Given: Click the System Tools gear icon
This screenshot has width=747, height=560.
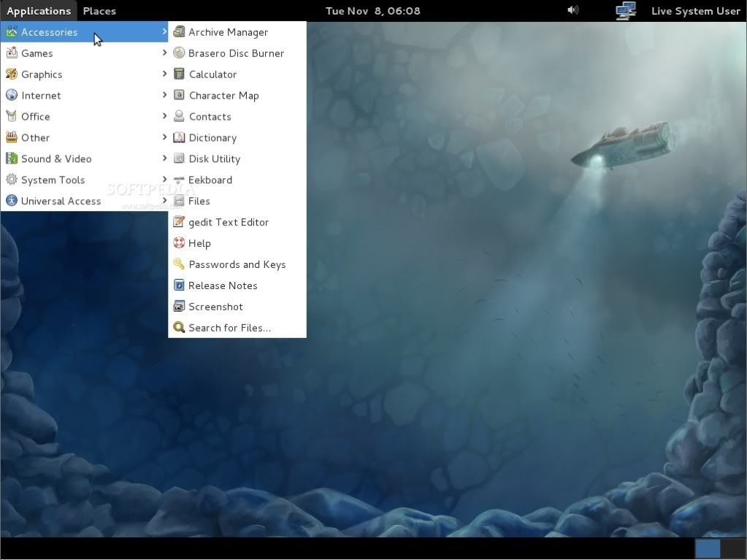Looking at the screenshot, I should [x=12, y=180].
